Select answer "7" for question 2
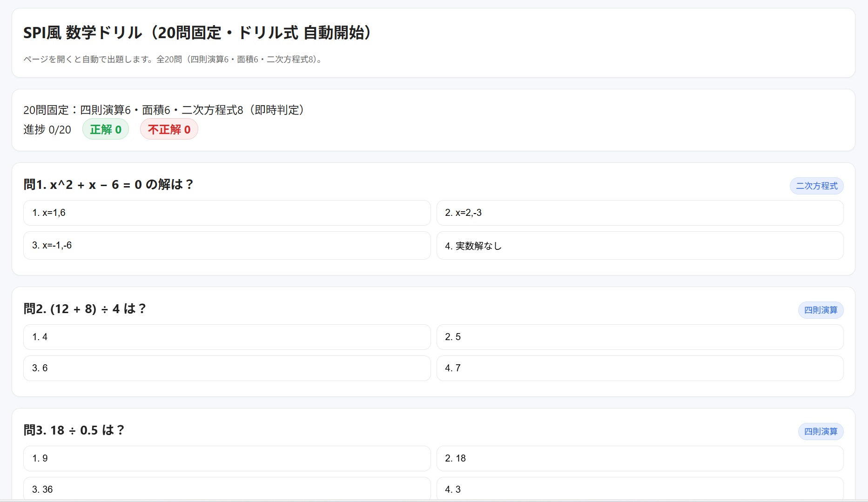This screenshot has height=502, width=868. (x=640, y=368)
